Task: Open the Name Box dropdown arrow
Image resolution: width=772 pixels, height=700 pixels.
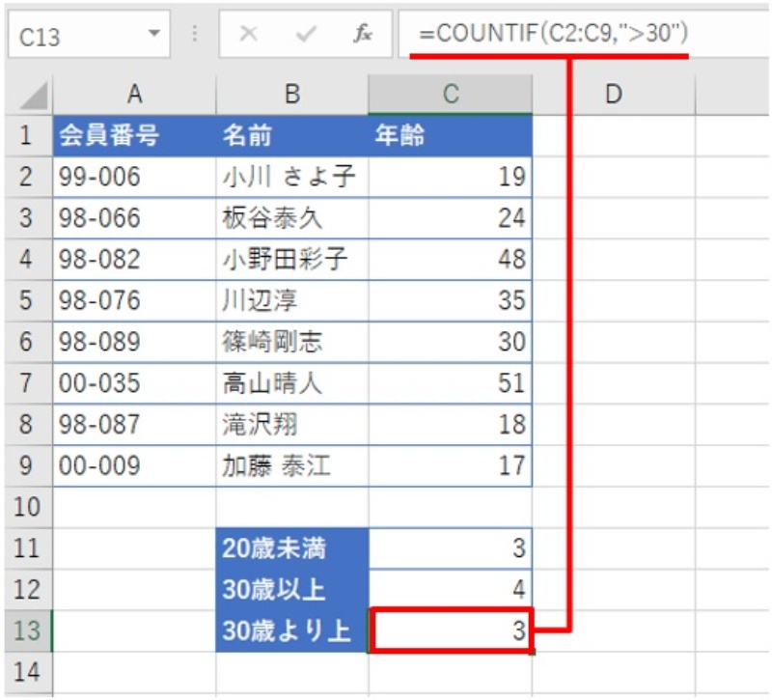Action: point(154,34)
